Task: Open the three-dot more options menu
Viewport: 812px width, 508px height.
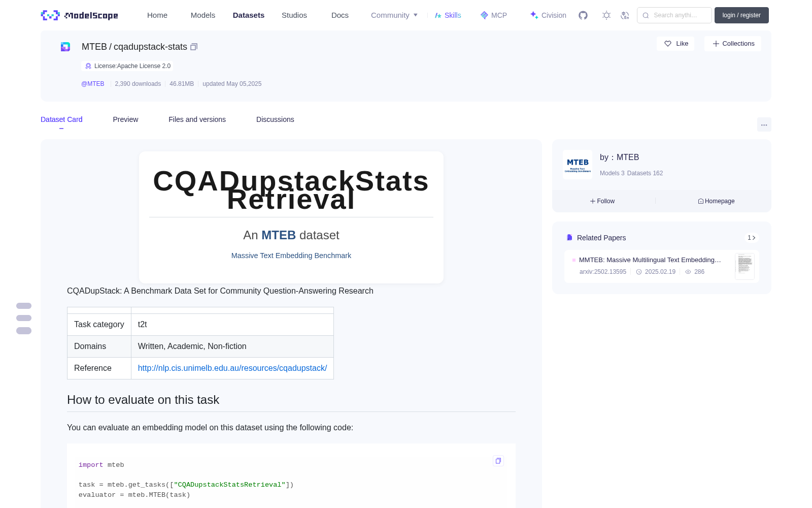Action: 764,124
